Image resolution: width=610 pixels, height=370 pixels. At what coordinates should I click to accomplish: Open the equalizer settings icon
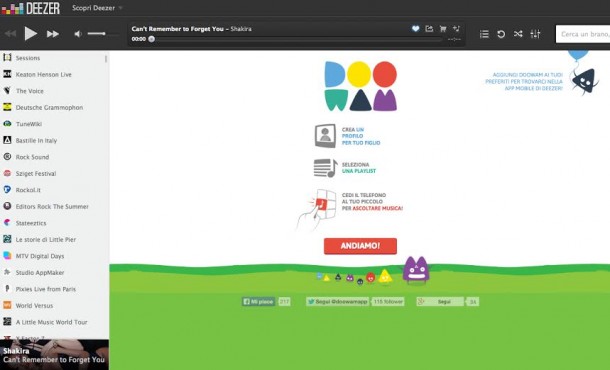(535, 34)
